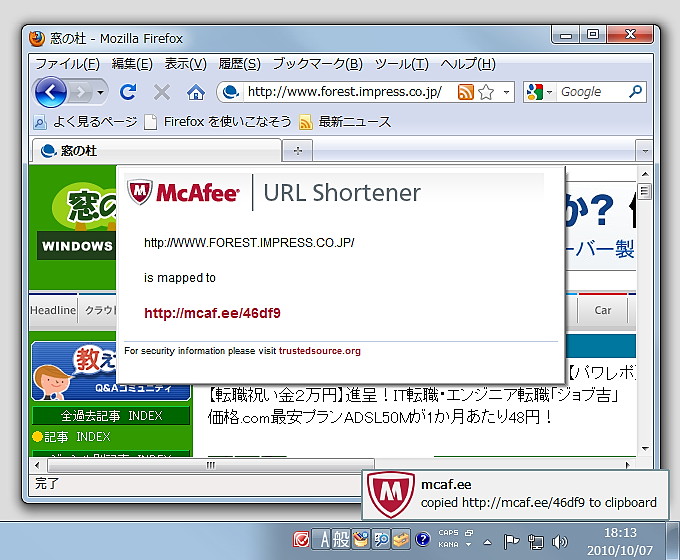The image size is (680, 560).
Task: Click the IME help question mark icon
Action: [423, 540]
